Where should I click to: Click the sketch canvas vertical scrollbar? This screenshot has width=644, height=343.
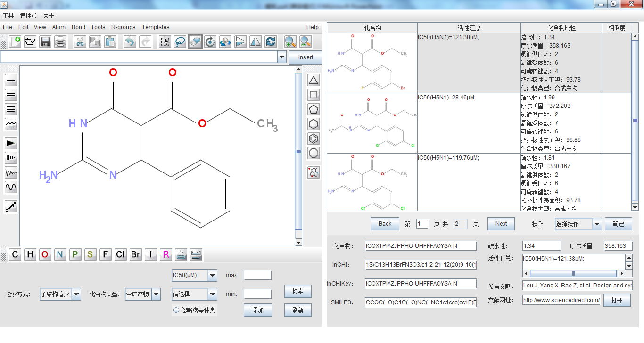coord(298,155)
